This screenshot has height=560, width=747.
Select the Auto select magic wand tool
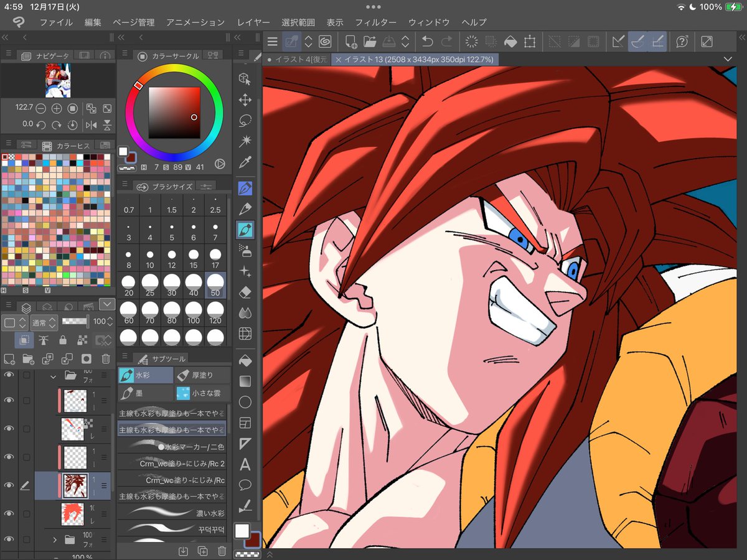245,142
